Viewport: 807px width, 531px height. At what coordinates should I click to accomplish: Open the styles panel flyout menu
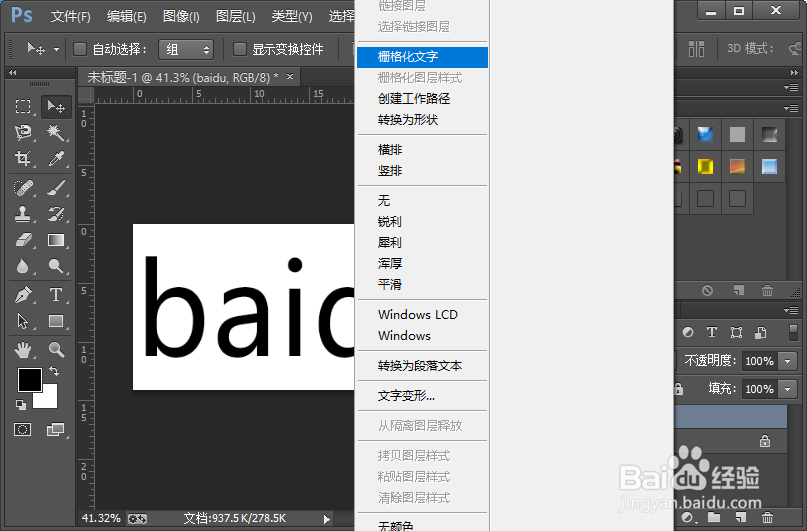pos(791,108)
